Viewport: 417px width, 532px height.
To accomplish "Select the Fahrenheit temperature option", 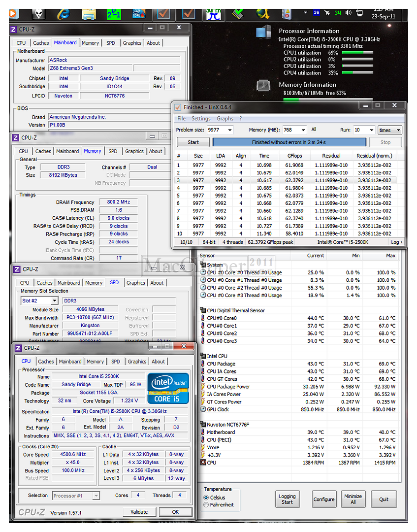I will (x=206, y=505).
